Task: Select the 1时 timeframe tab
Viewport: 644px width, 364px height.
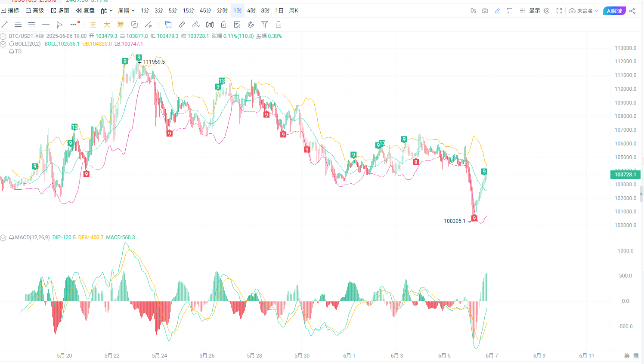Action: (x=238, y=10)
